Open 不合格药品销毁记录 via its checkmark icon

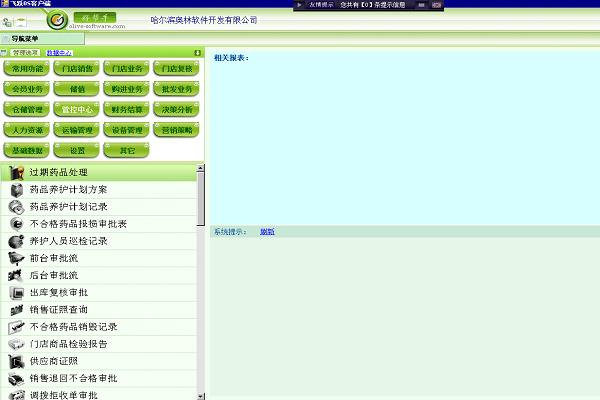(17, 326)
